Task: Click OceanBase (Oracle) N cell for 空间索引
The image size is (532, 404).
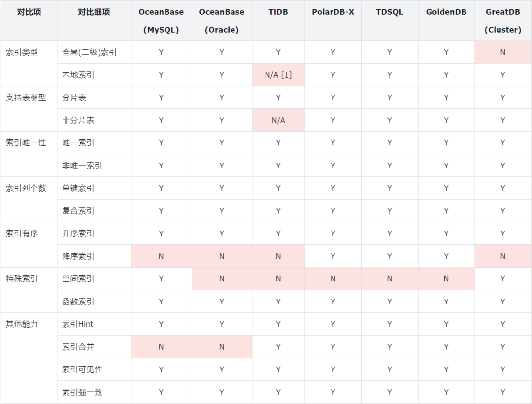Action: click(x=222, y=279)
